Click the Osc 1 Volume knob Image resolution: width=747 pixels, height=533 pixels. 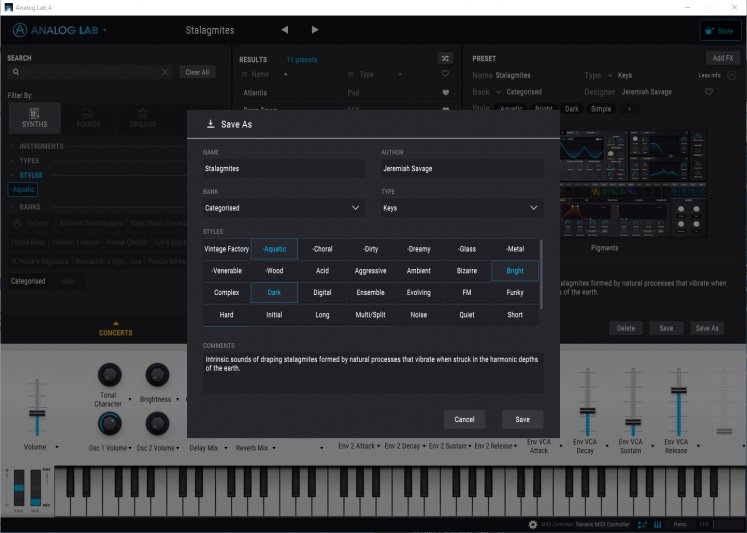110,423
